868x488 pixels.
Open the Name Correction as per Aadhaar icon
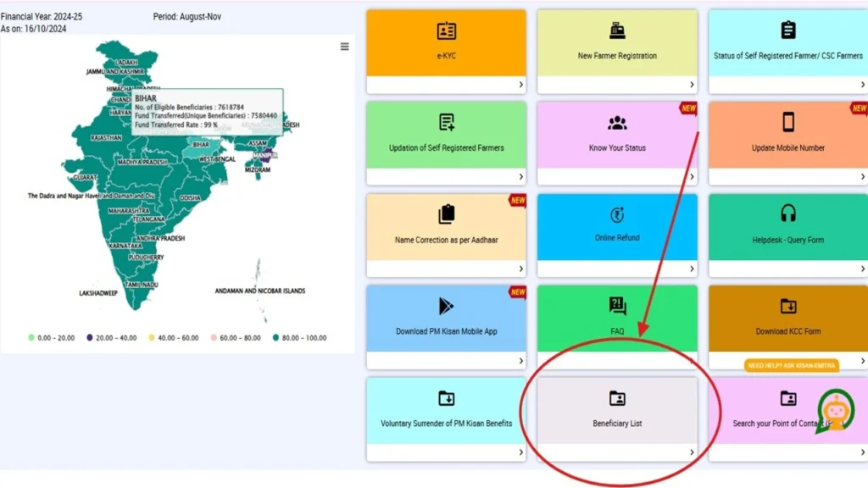446,214
